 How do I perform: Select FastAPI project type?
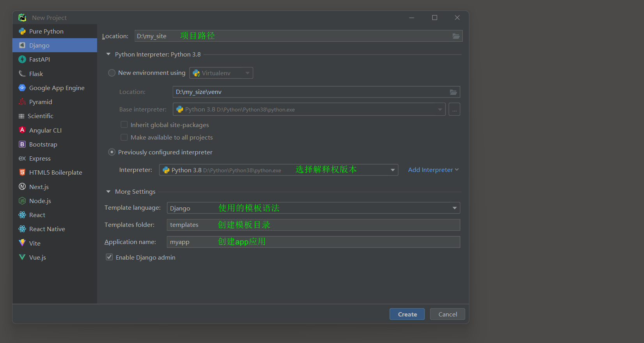[x=55, y=59]
